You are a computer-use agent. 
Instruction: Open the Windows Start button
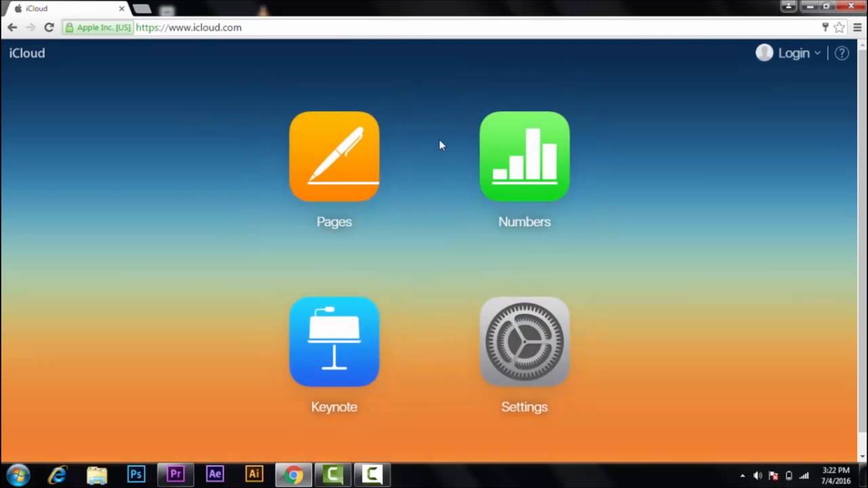18,474
